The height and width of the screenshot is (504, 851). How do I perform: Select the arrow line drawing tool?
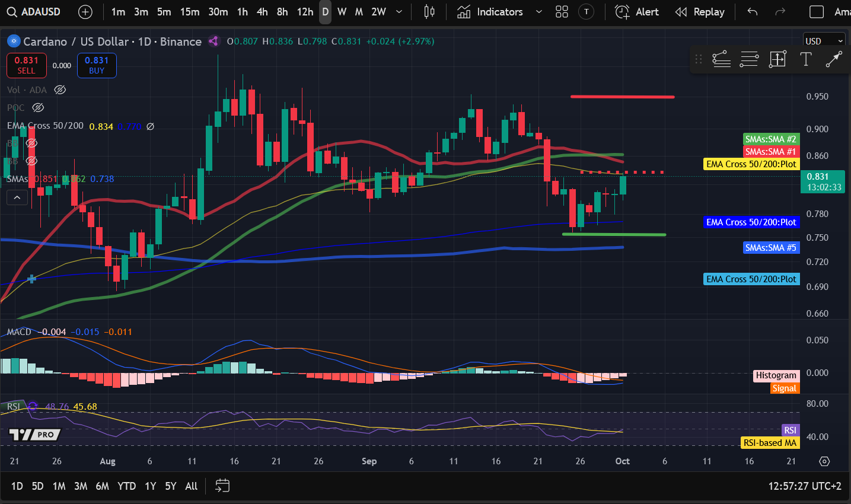coord(833,59)
